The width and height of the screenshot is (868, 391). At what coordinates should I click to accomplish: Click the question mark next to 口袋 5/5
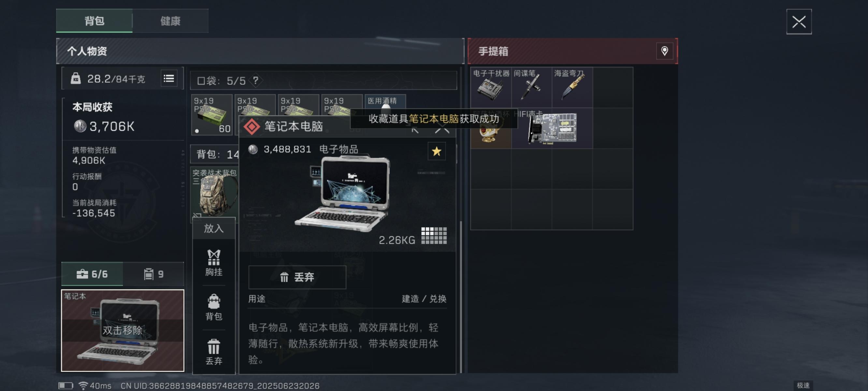(256, 80)
